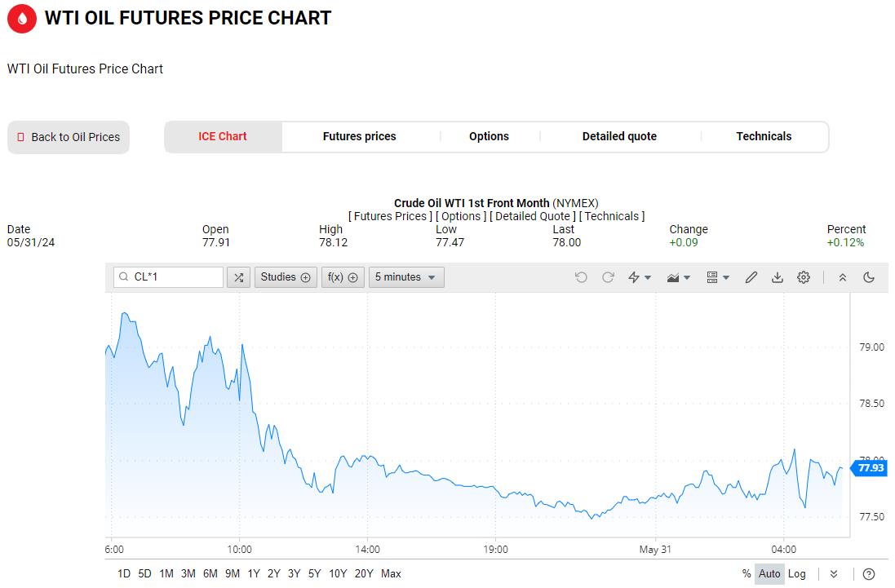Click the redo arrow in chart toolbar
Screen dimensions: 895x588
pyautogui.click(x=608, y=277)
